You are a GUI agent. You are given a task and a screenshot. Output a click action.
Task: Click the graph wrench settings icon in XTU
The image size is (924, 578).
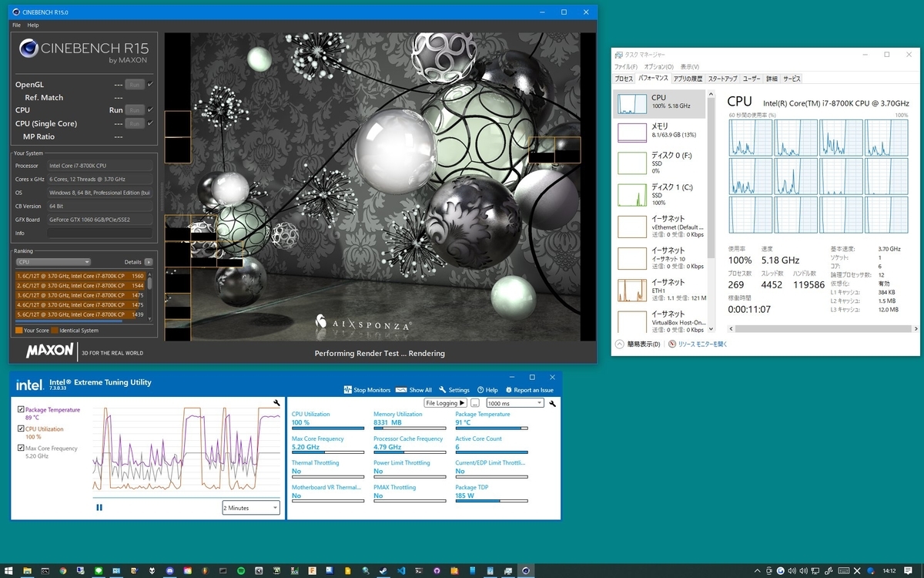(x=276, y=403)
